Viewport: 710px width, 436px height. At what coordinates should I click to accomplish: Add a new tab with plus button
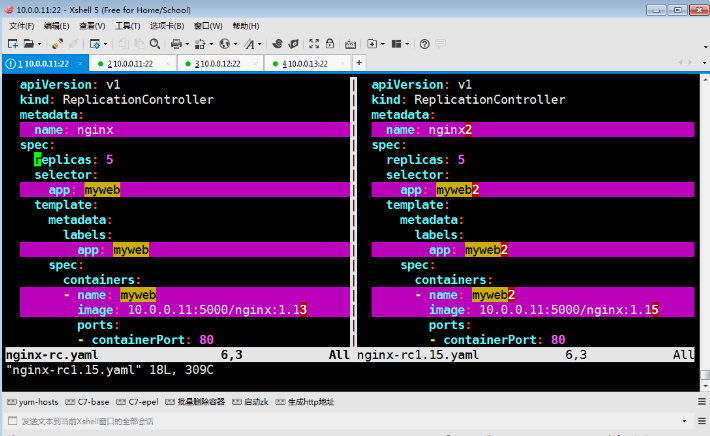(x=359, y=63)
